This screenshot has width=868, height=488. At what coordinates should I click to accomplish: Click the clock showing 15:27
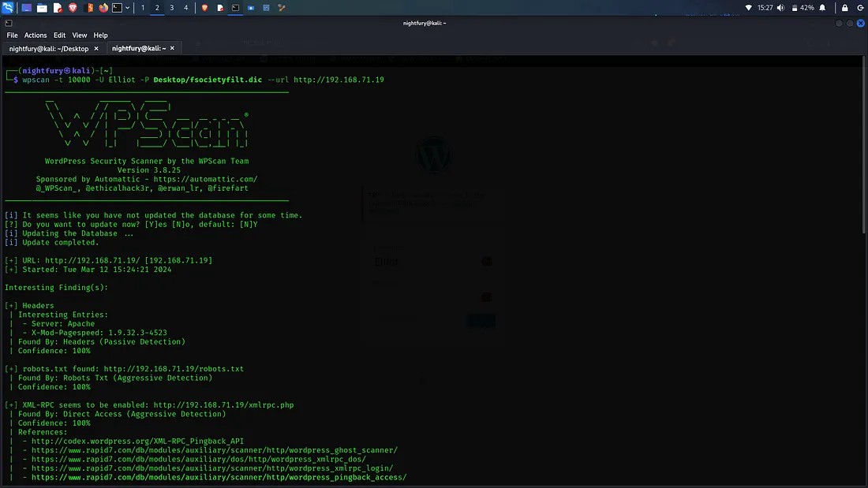pyautogui.click(x=765, y=8)
